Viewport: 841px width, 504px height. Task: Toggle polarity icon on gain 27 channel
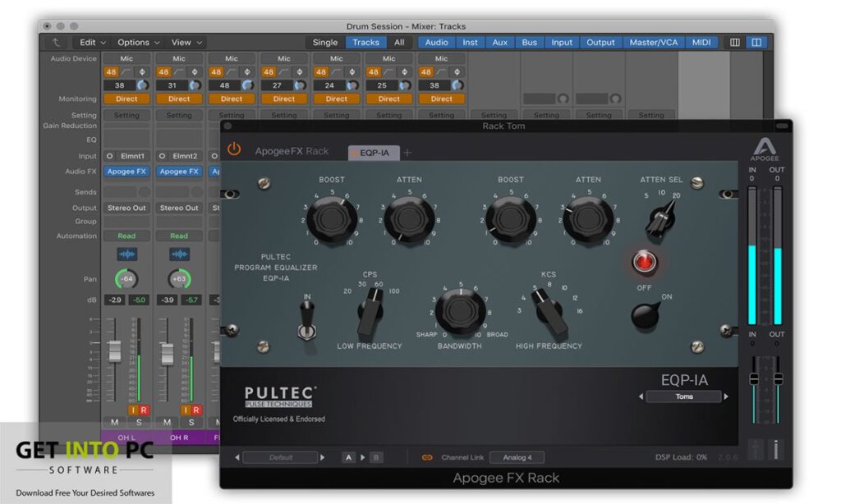tap(299, 72)
